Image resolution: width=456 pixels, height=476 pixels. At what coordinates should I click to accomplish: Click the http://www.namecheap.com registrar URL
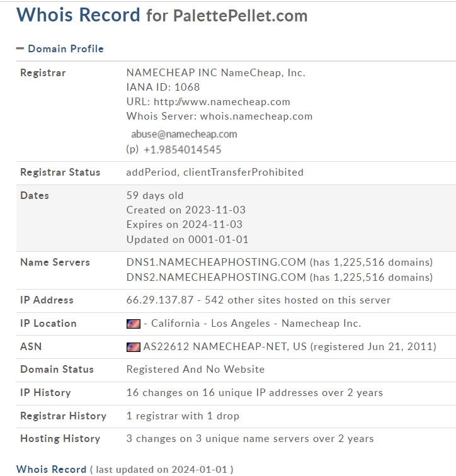point(222,102)
